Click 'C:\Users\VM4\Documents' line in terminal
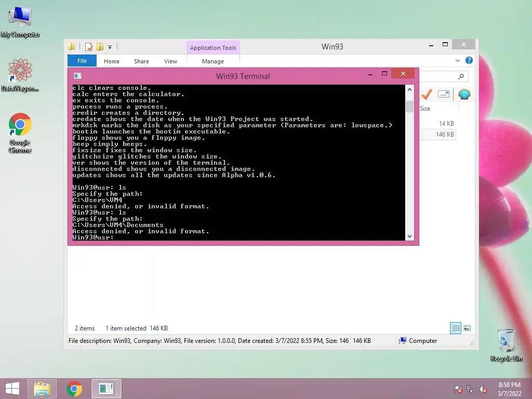This screenshot has width=532, height=399. pos(118,225)
